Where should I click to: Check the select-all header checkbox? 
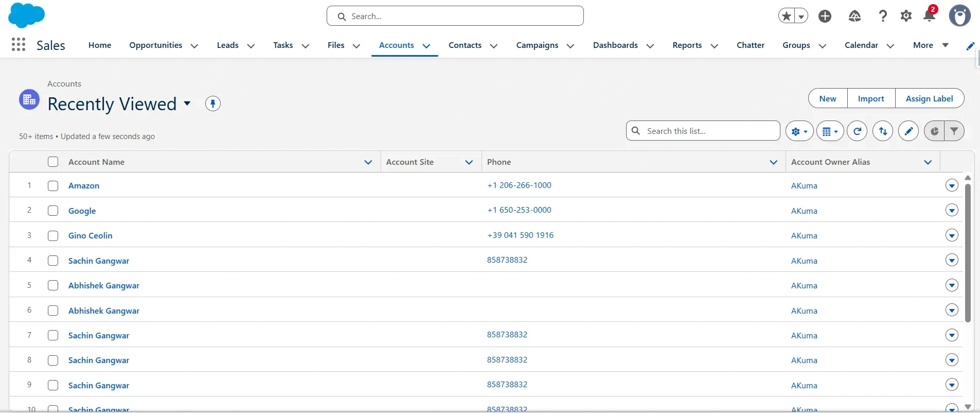(53, 162)
